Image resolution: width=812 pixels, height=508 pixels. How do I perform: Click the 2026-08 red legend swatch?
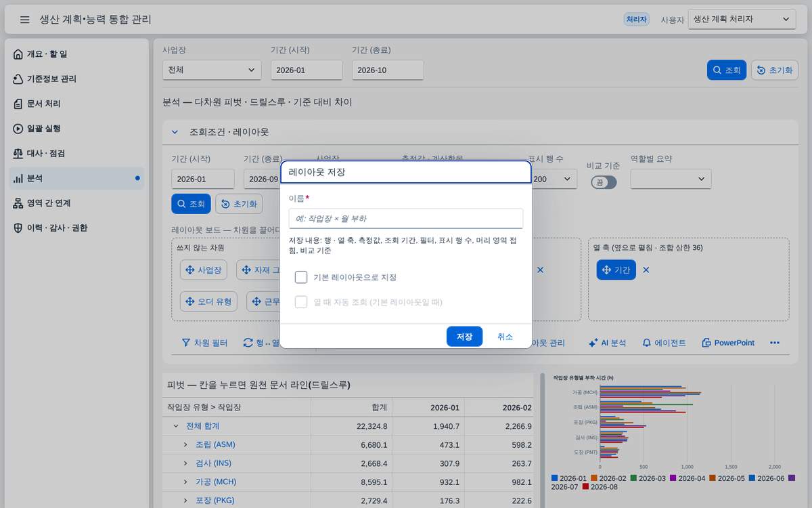pos(586,486)
